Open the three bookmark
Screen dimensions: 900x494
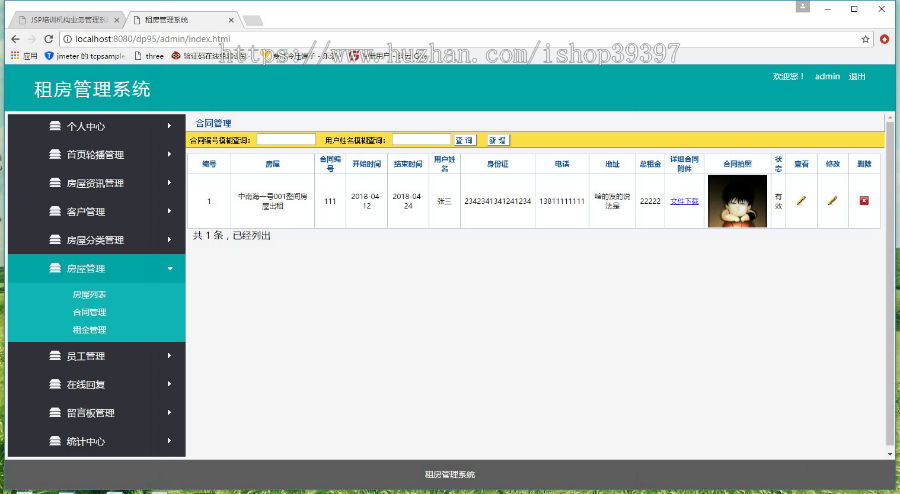[149, 56]
